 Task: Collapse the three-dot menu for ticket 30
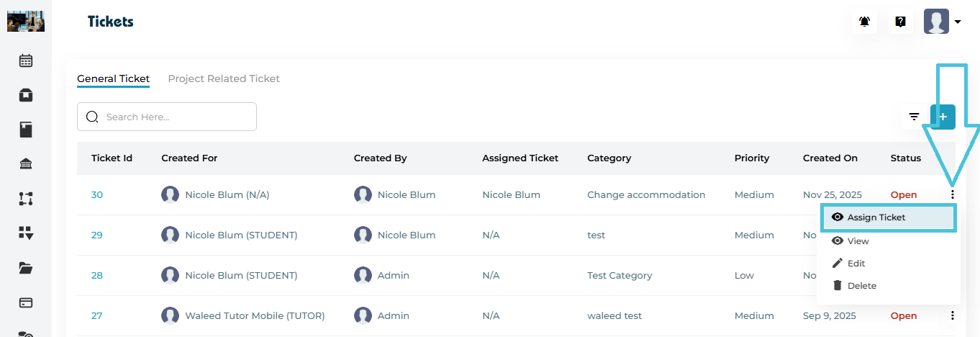pyautogui.click(x=953, y=194)
